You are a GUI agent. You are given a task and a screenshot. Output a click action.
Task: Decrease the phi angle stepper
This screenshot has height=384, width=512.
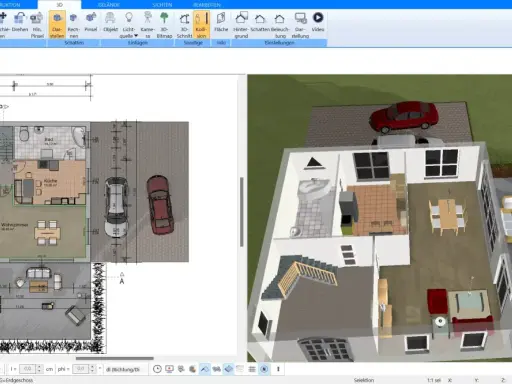(x=92, y=371)
